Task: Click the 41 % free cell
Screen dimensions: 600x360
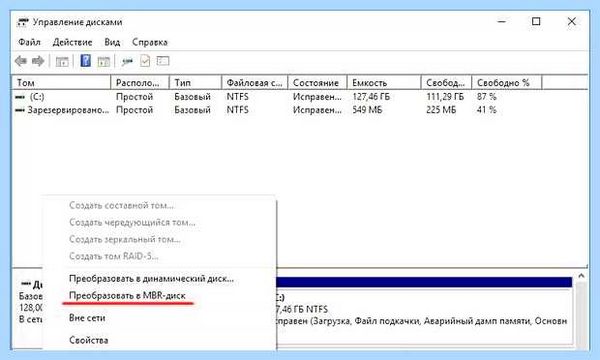Action: pyautogui.click(x=486, y=110)
